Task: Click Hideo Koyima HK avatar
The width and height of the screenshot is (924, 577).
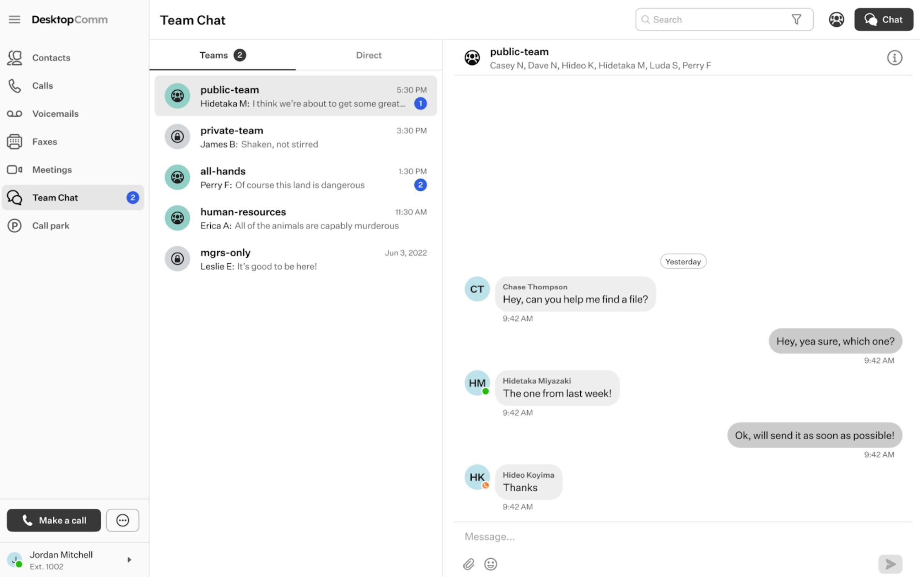Action: point(477,477)
